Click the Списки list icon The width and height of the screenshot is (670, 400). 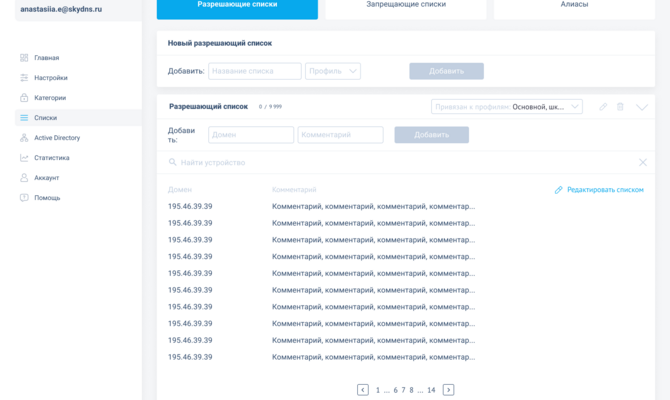(x=24, y=118)
